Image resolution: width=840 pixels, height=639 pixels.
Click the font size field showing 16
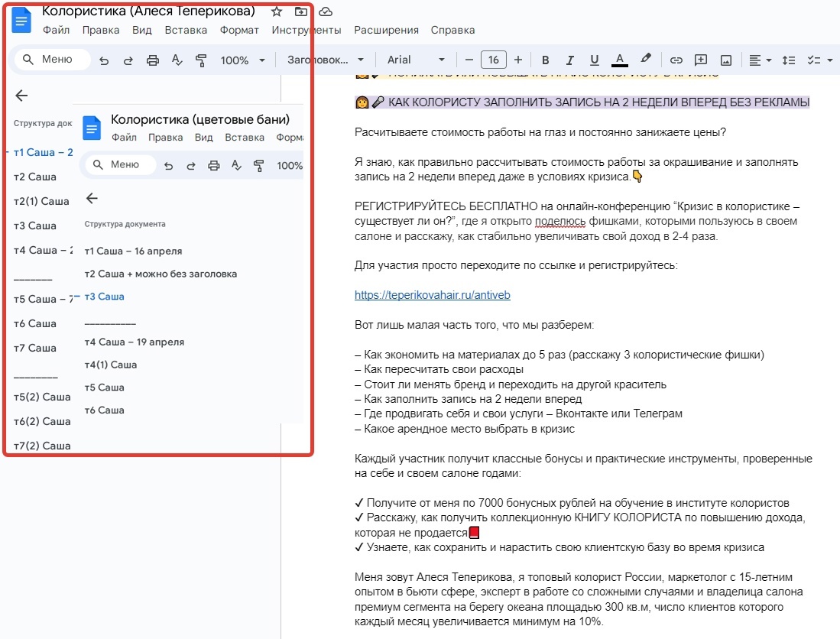click(x=494, y=60)
